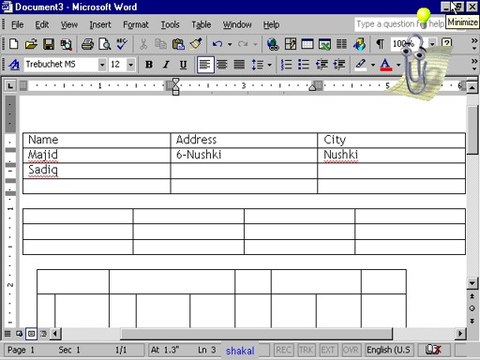Apply the highlighter to text
Image resolution: width=480 pixels, height=360 pixels.
tap(361, 64)
